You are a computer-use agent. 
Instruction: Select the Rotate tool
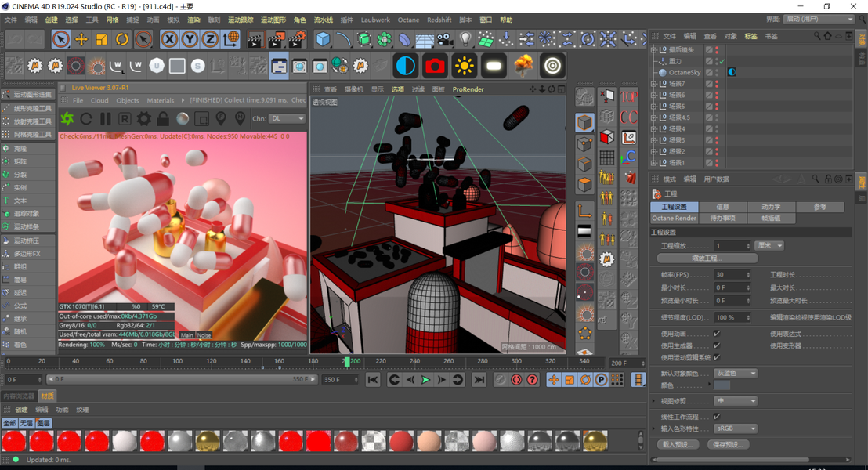(121, 39)
